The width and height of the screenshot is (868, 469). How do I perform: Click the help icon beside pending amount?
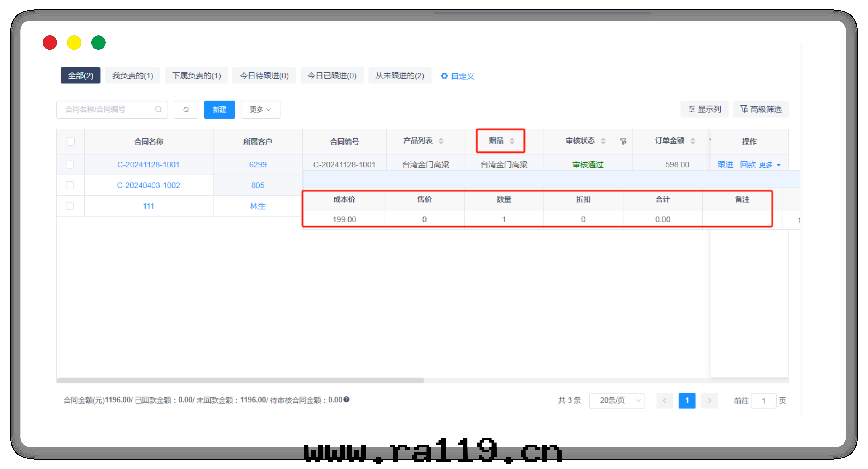pos(346,399)
